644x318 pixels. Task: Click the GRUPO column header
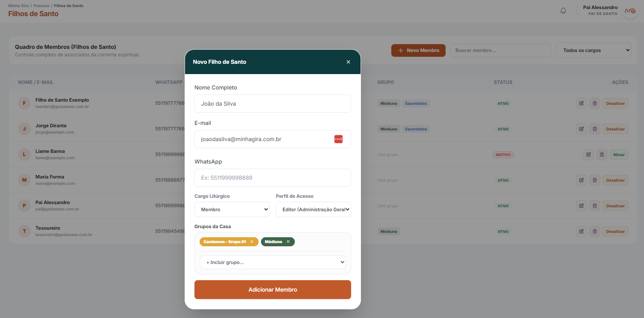coord(386,82)
